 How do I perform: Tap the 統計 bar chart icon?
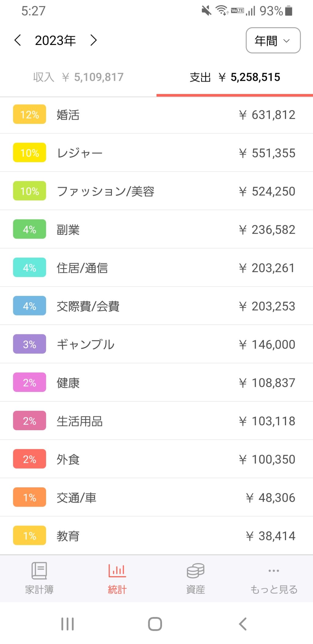[117, 571]
